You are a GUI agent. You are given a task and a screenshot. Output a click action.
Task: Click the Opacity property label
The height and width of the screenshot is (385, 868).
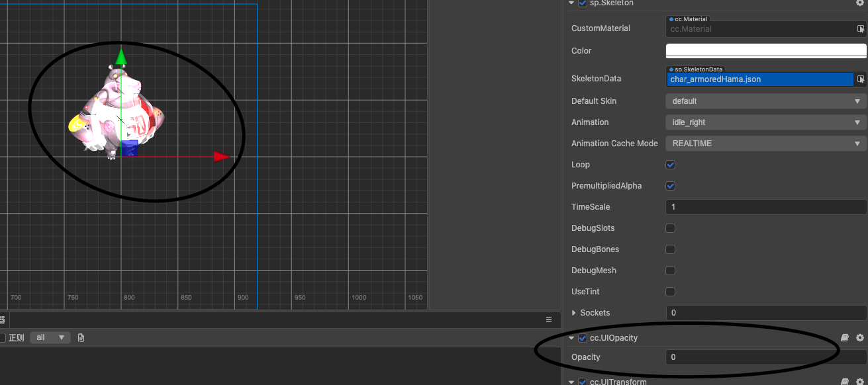[x=586, y=357]
